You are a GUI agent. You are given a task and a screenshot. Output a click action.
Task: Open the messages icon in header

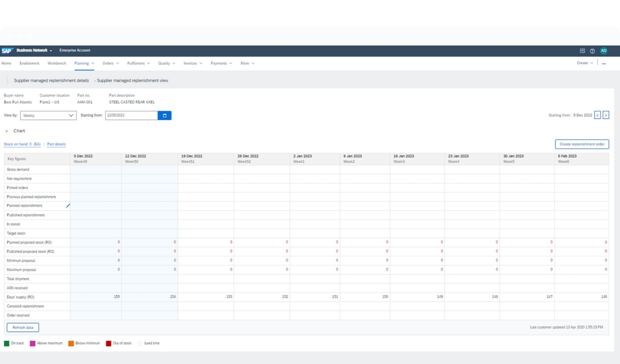click(582, 51)
